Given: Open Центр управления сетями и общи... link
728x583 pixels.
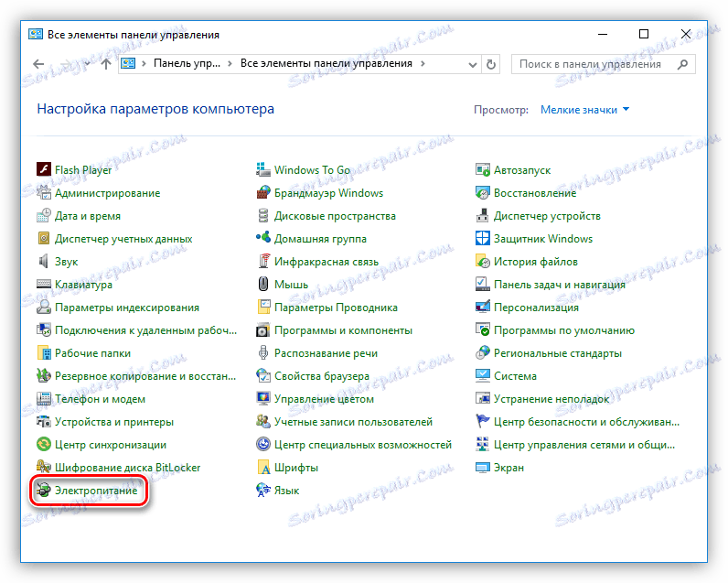Looking at the screenshot, I should pyautogui.click(x=584, y=445).
